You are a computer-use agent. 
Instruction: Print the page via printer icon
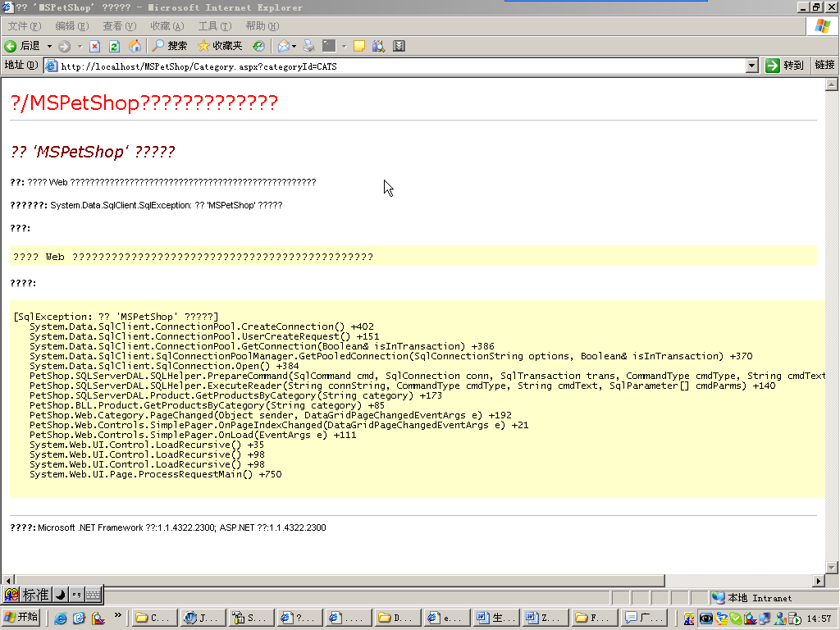pyautogui.click(x=308, y=46)
